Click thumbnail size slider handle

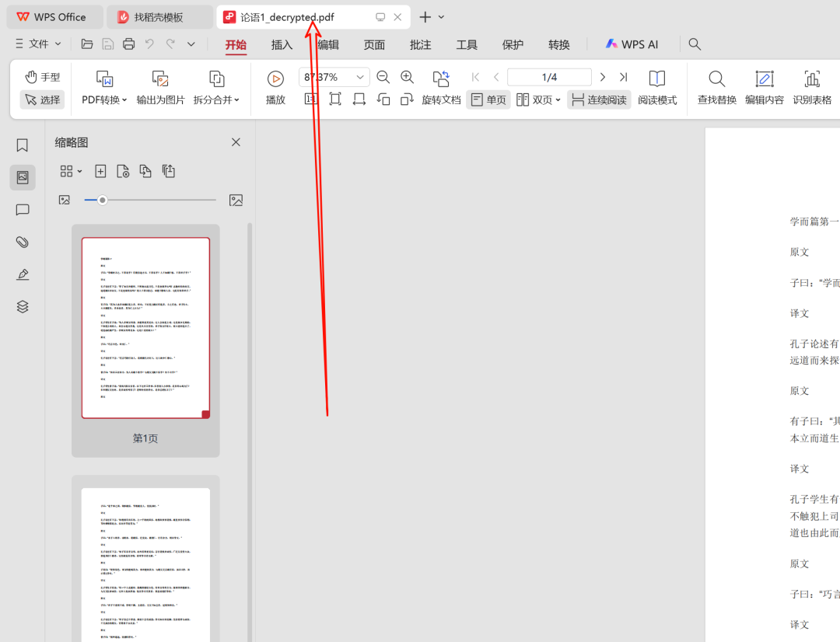pos(103,201)
